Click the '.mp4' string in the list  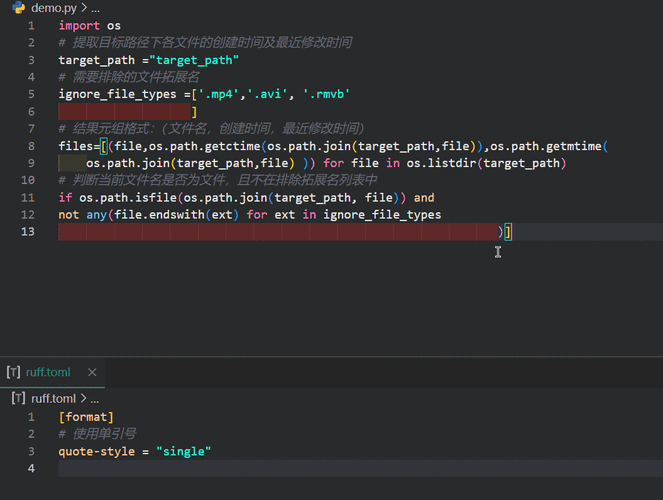click(219, 94)
